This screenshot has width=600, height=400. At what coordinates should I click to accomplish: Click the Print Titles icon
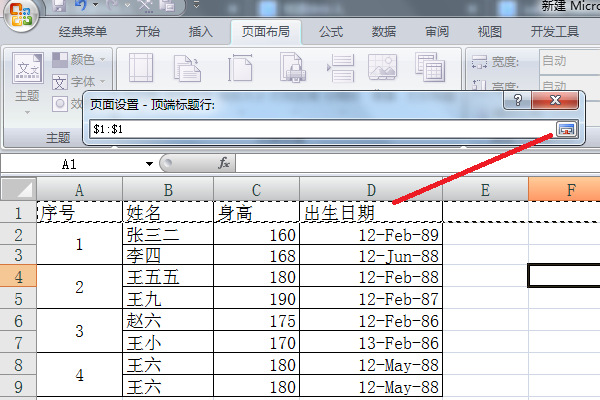click(430, 67)
